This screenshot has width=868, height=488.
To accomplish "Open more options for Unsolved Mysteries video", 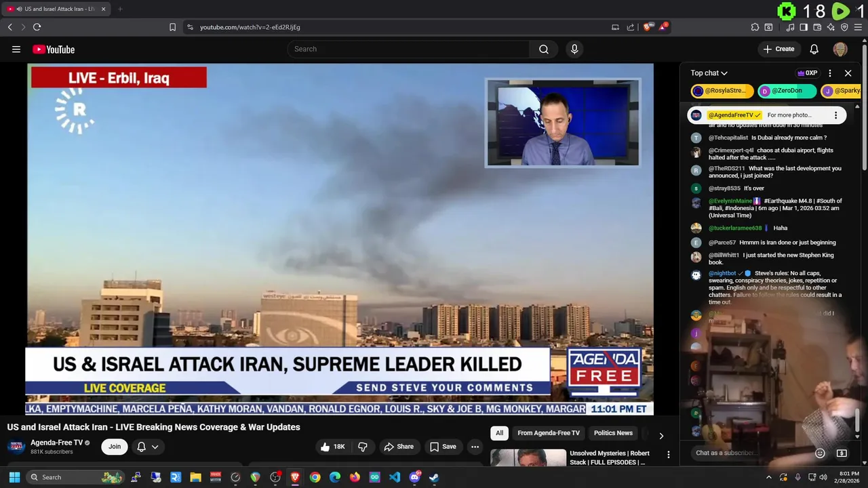I will (x=668, y=455).
